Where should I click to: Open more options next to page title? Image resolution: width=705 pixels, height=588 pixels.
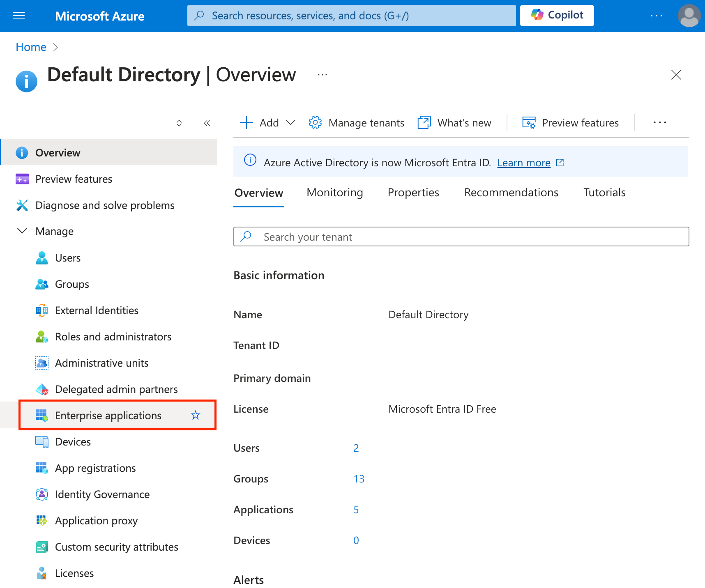tap(323, 75)
